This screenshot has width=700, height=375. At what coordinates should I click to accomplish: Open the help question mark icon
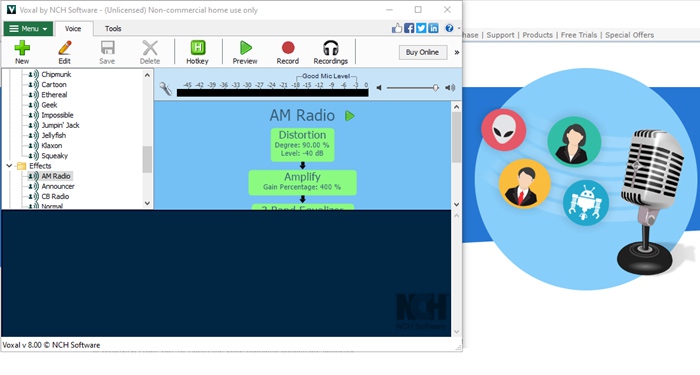pos(449,28)
